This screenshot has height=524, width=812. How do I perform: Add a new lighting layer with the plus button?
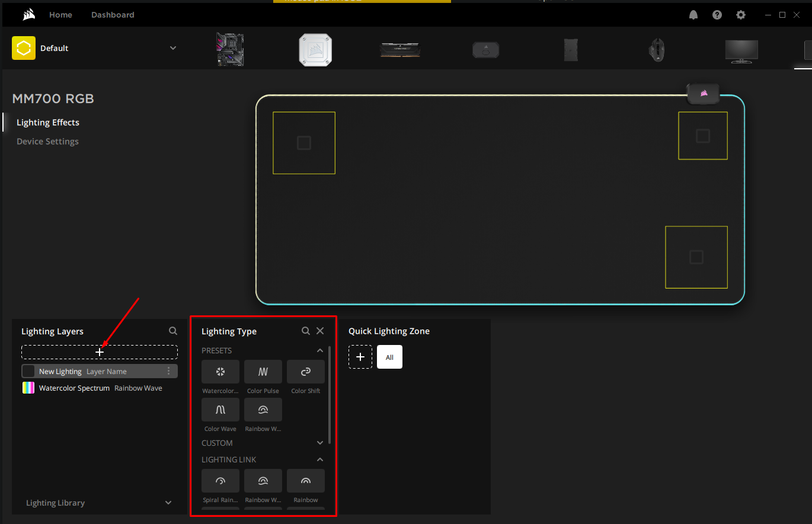pos(99,352)
